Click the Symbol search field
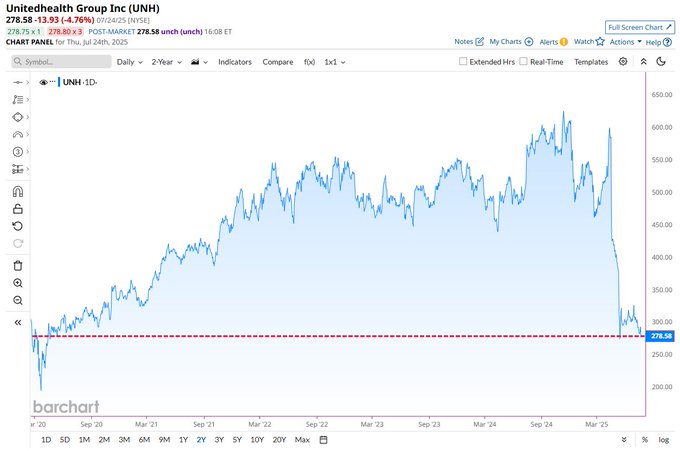This screenshot has height=451, width=680. click(61, 62)
